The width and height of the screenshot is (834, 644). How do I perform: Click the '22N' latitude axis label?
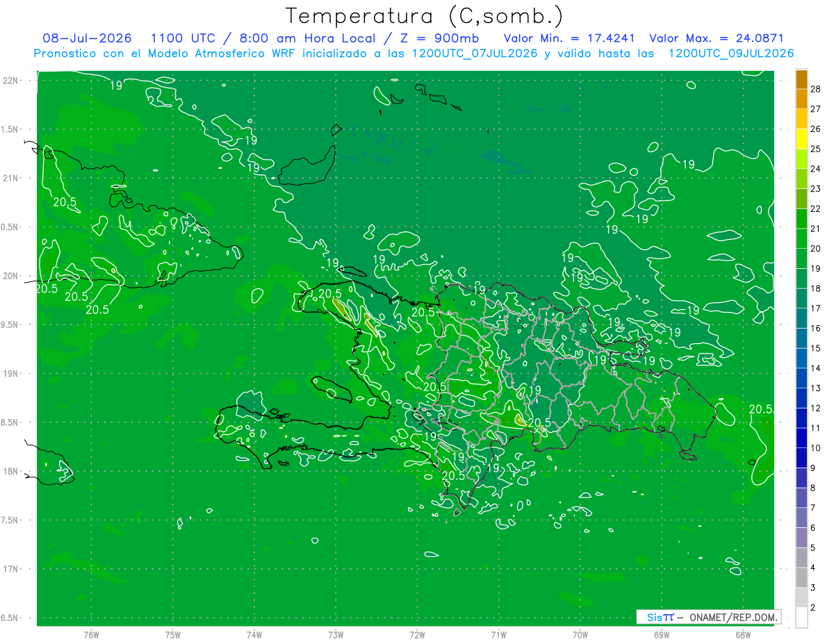pos(10,81)
